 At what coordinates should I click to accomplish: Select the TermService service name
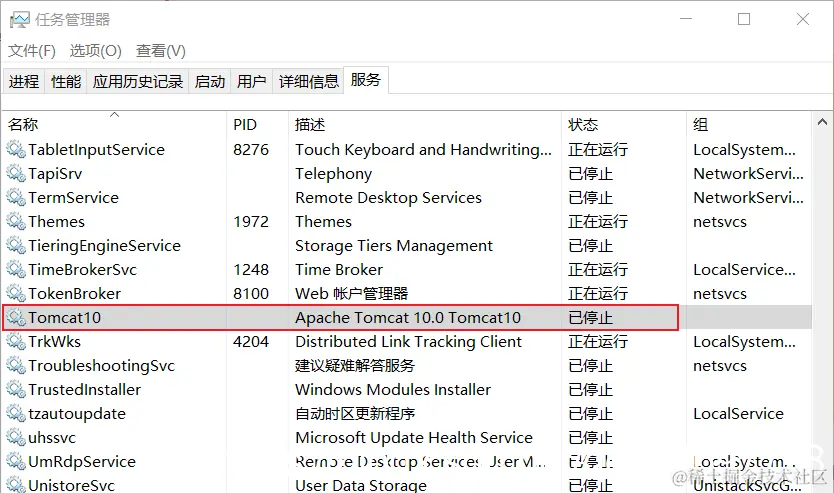73,197
